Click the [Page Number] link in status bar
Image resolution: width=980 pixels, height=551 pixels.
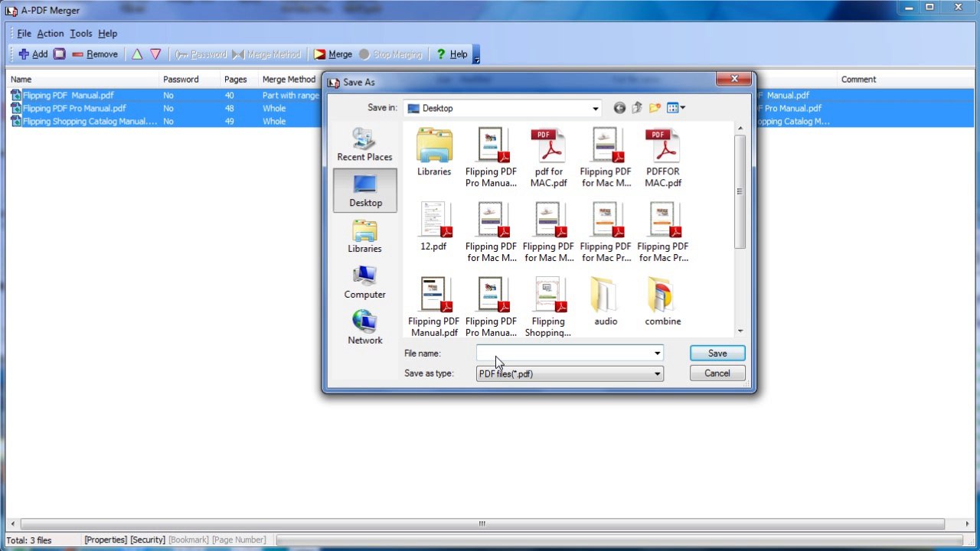[x=239, y=540]
